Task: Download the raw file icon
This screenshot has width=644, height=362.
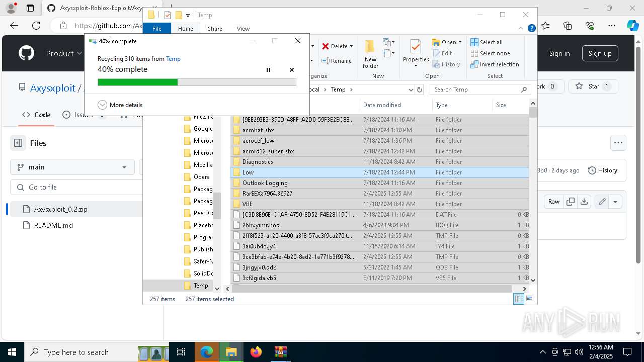Action: tap(584, 202)
